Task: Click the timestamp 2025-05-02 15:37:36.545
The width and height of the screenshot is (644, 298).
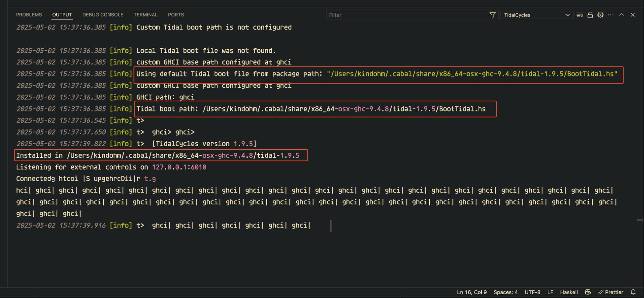Action: (61, 120)
